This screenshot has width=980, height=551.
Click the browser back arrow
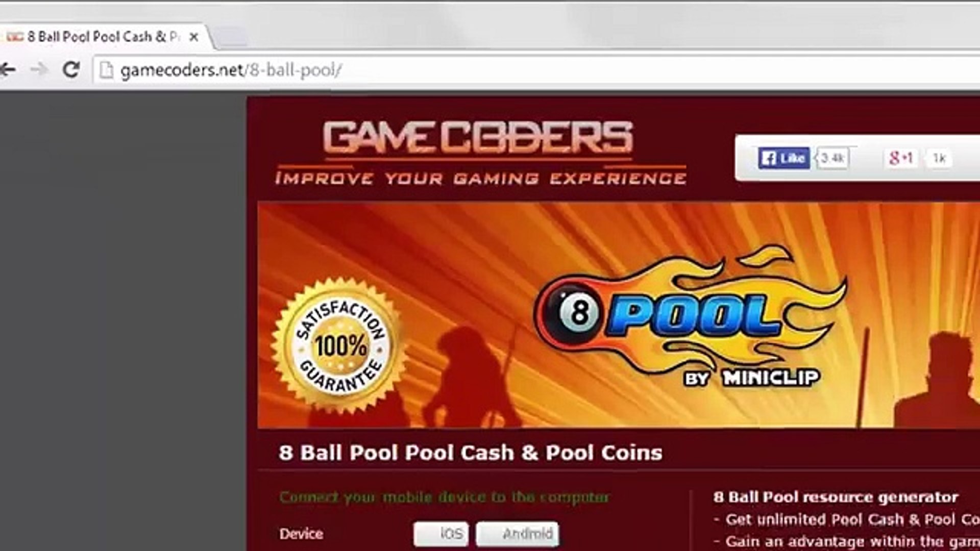click(x=7, y=69)
